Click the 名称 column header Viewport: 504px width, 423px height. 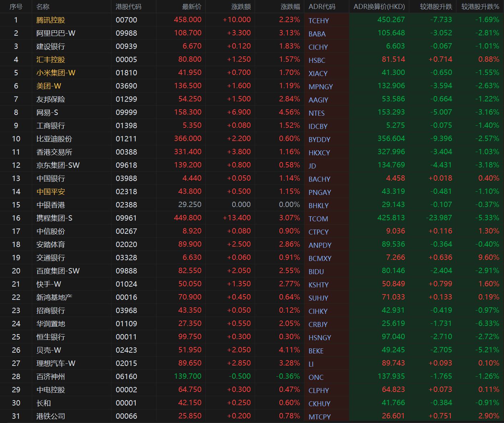[43, 6]
